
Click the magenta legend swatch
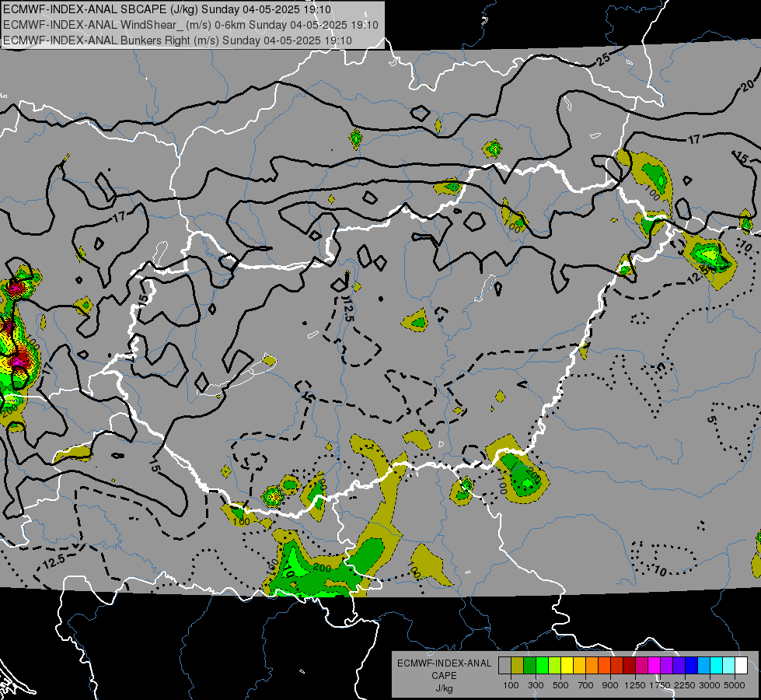click(655, 665)
